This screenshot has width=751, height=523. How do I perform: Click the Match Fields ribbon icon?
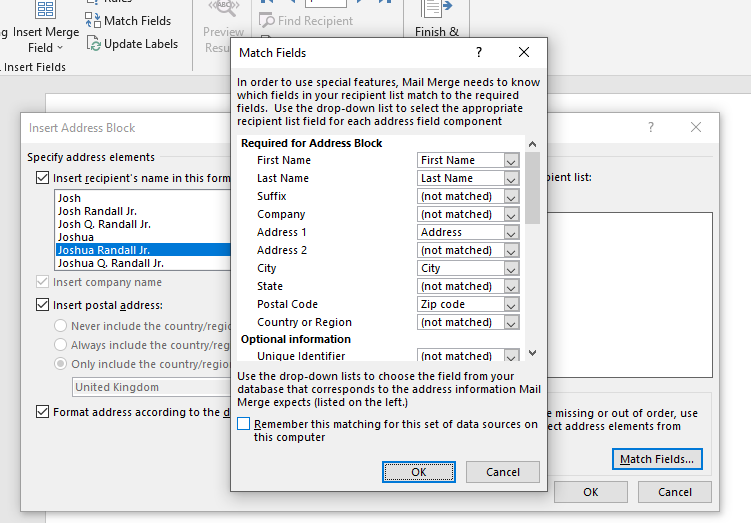point(94,21)
